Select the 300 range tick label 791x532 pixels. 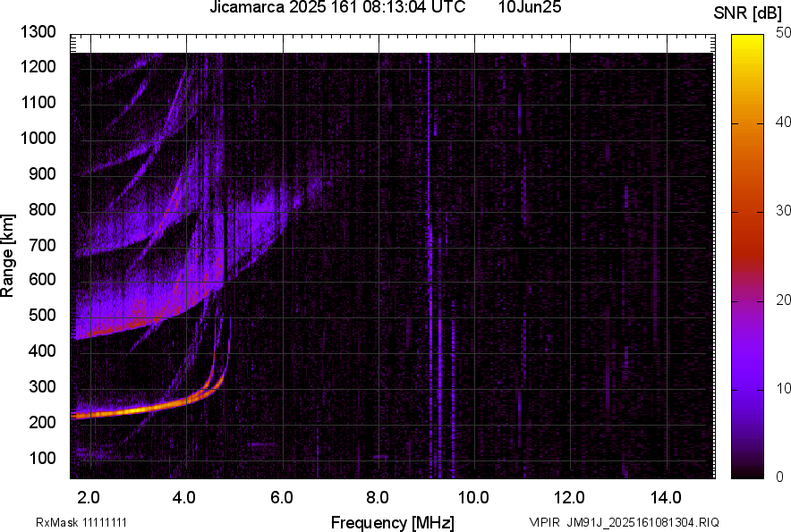[x=42, y=386]
